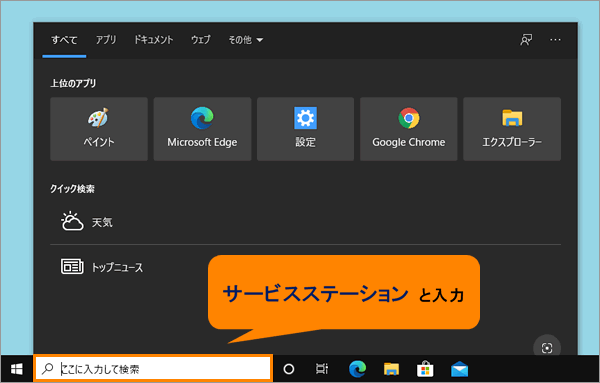This screenshot has width=600, height=383.
Task: Switch to the ウェブ tab
Action: click(x=201, y=40)
